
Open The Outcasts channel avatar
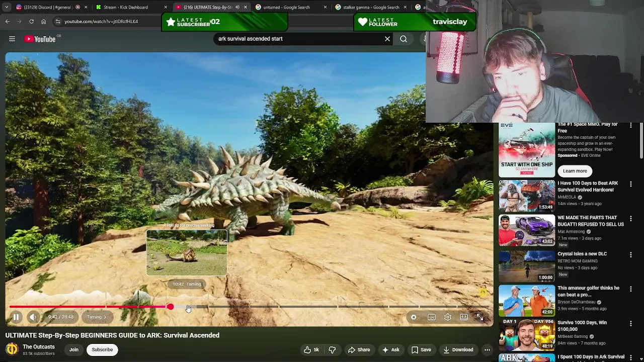tap(12, 349)
